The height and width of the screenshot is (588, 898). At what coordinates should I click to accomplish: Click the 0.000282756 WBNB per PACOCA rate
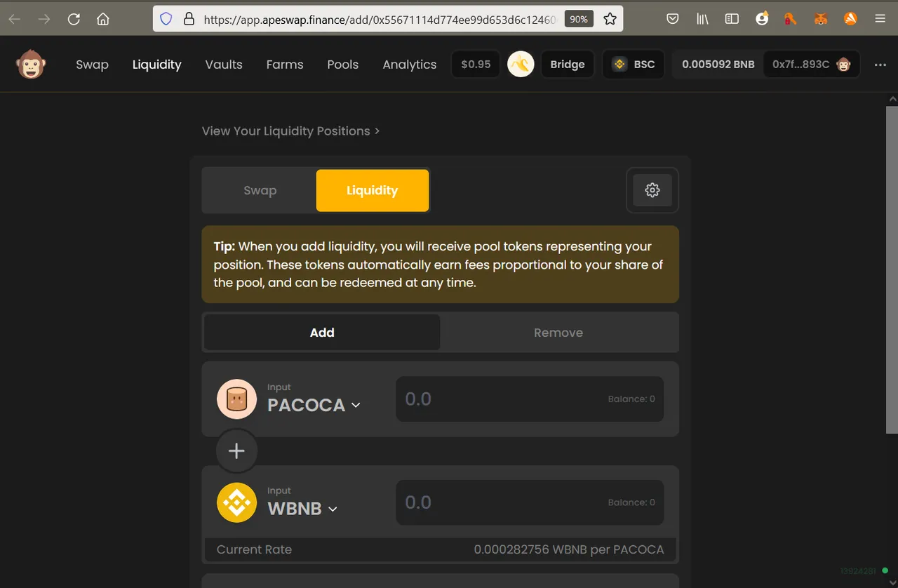(568, 549)
